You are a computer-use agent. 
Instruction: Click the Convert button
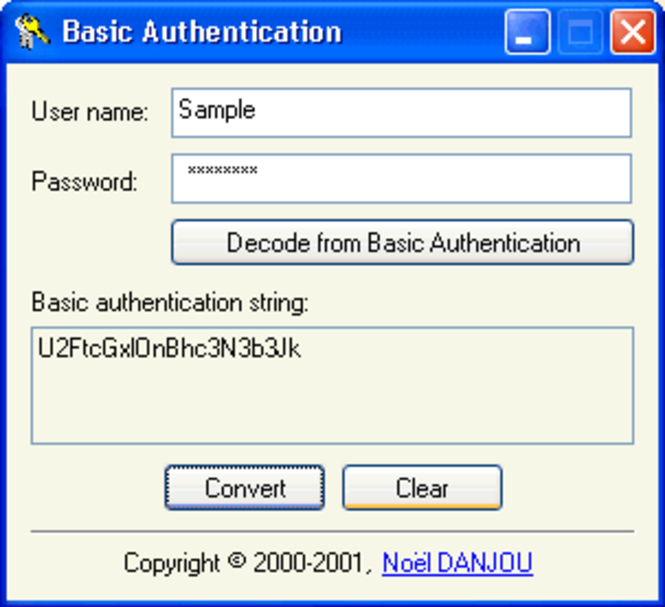coord(245,488)
